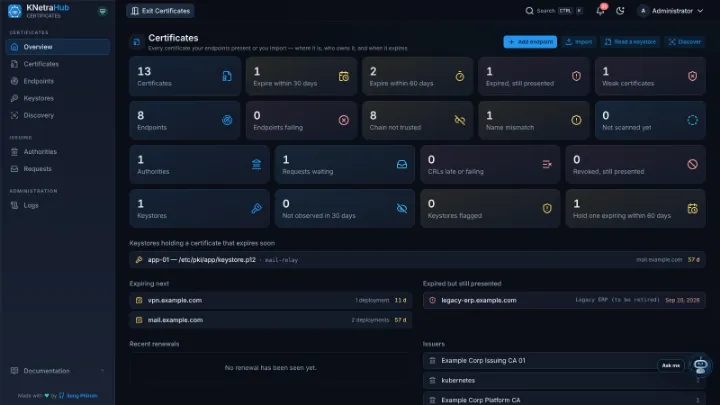
Task: Click the green shield icon beside KNetraHub
Action: click(x=102, y=11)
